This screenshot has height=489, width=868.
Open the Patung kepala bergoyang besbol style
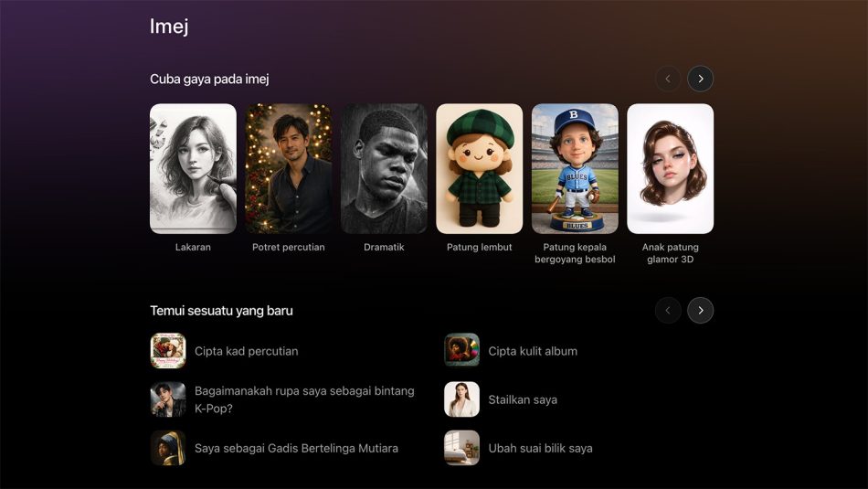[x=575, y=169]
